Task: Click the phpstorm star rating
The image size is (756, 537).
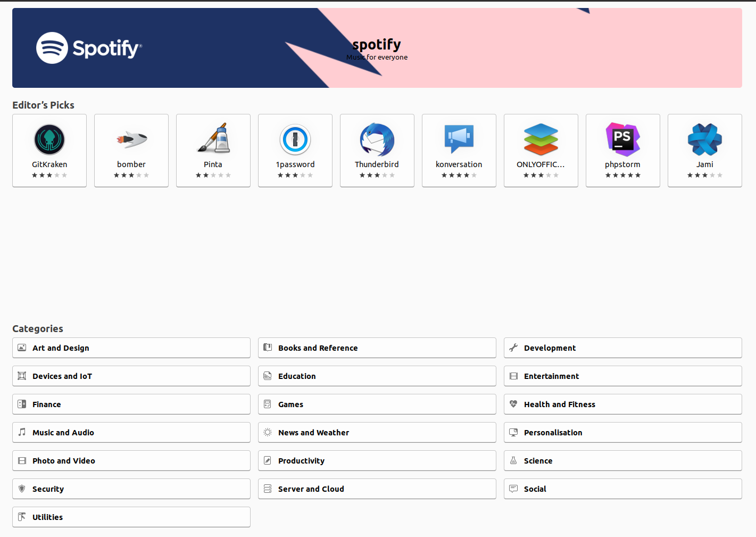Action: pos(623,175)
